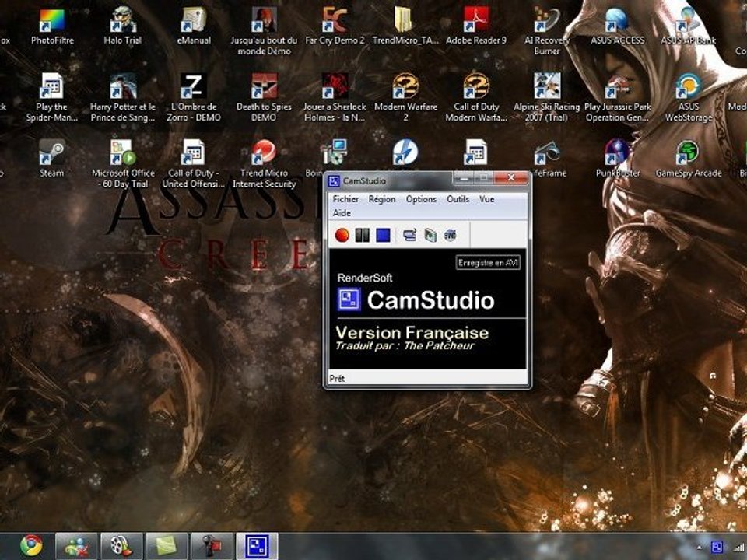Select the 'Jouer à Sherlock Holmes' icon
Viewport: 747px width, 560px height.
(335, 98)
